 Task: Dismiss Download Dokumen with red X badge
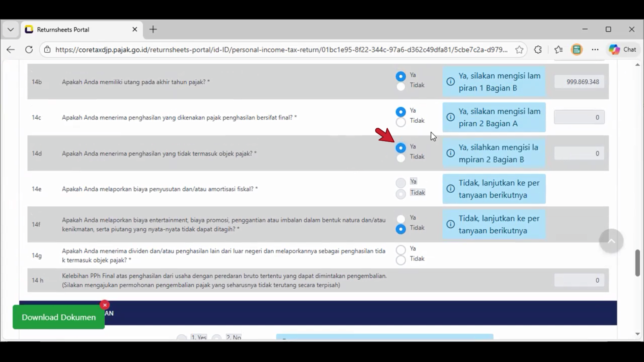105,305
